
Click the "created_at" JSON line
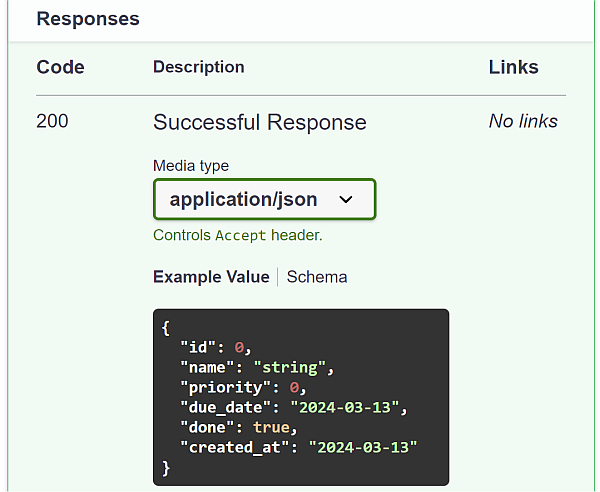click(x=298, y=447)
